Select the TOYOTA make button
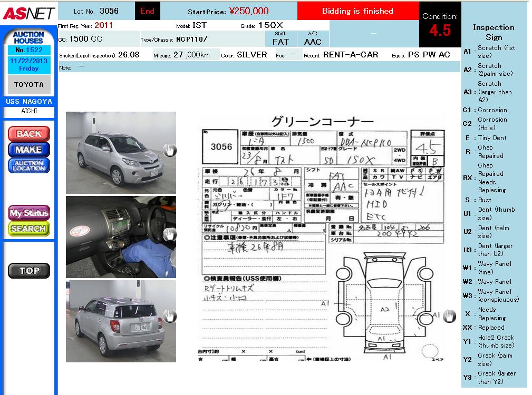 click(x=28, y=85)
